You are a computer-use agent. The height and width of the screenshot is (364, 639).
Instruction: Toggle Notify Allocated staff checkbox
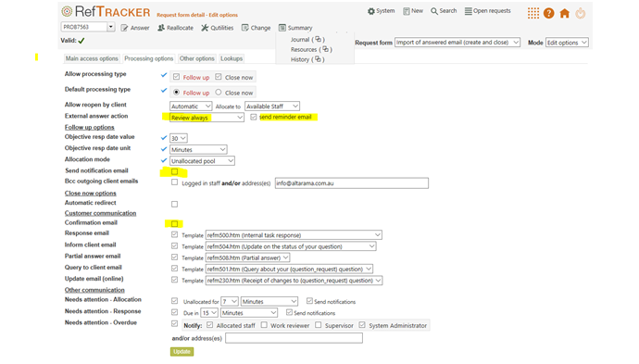(209, 325)
